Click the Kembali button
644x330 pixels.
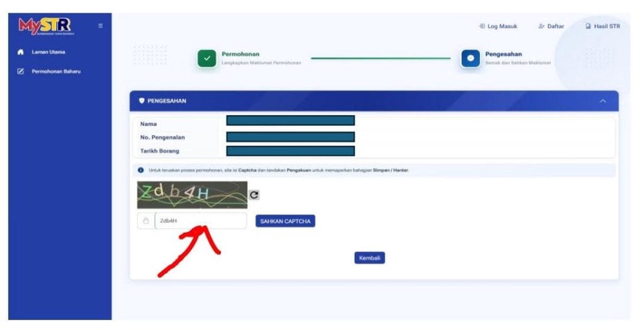point(370,258)
